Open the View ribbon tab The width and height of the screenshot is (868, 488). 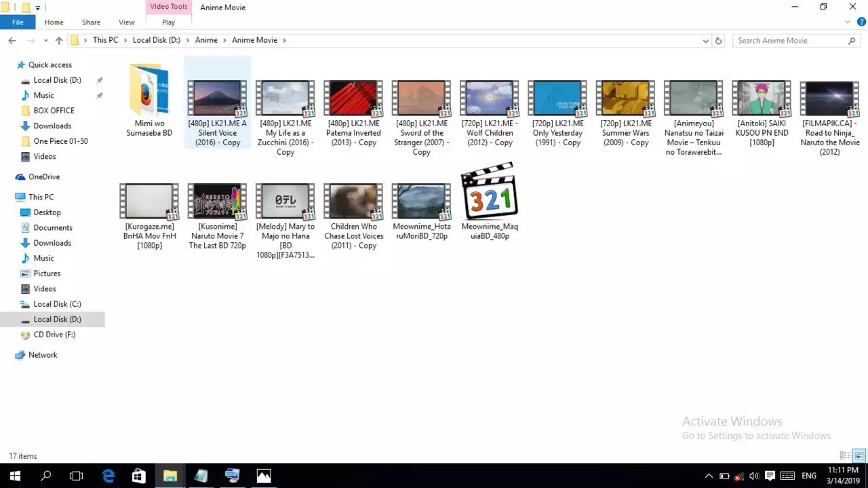[127, 22]
